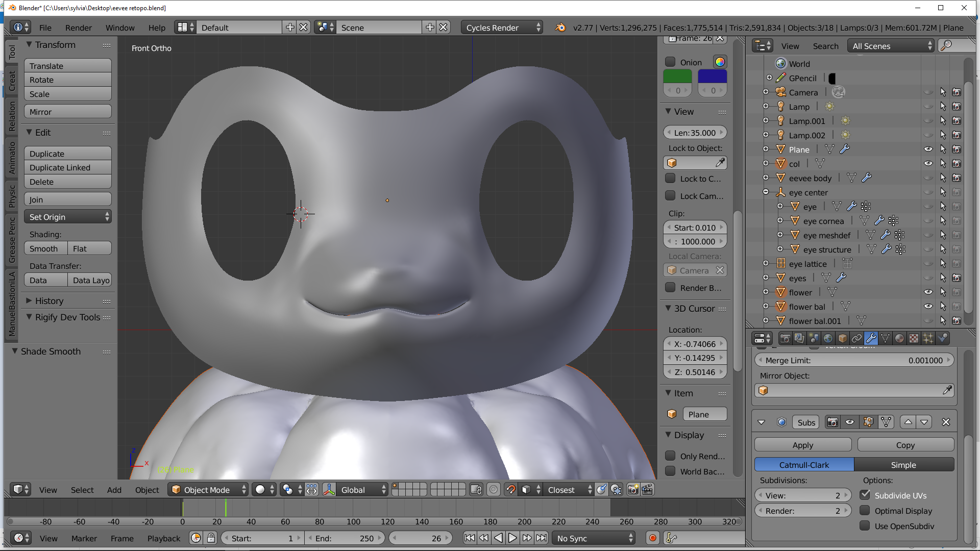Hide the flower object in outliner

tap(928, 292)
